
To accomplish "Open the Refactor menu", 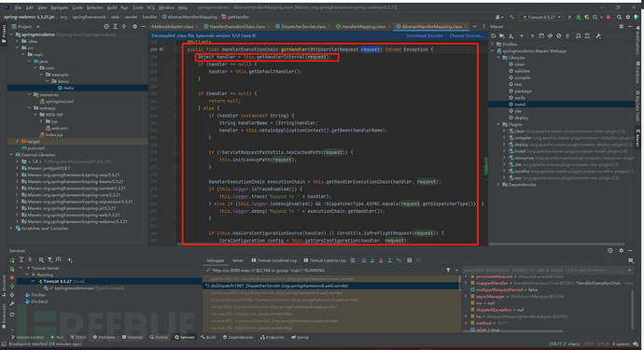I will [x=95, y=7].
